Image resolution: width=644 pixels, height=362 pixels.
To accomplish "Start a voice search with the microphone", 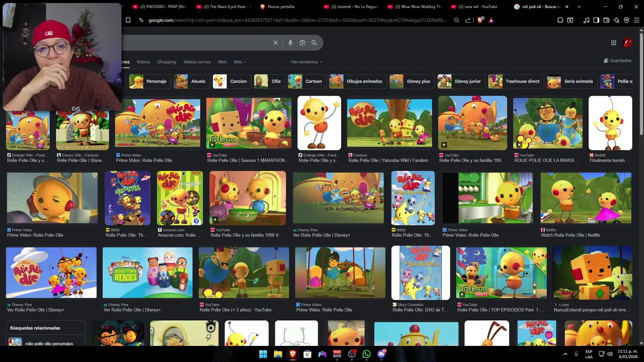I will [290, 43].
